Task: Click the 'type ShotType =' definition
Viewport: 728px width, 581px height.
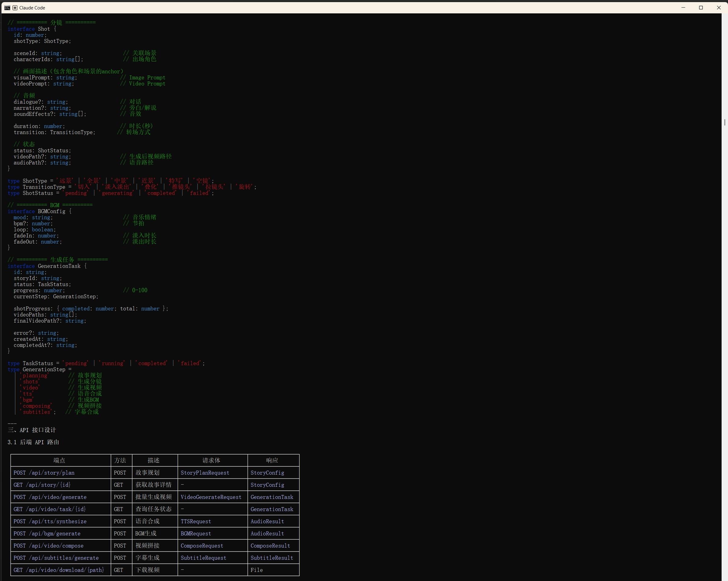Action: point(111,181)
